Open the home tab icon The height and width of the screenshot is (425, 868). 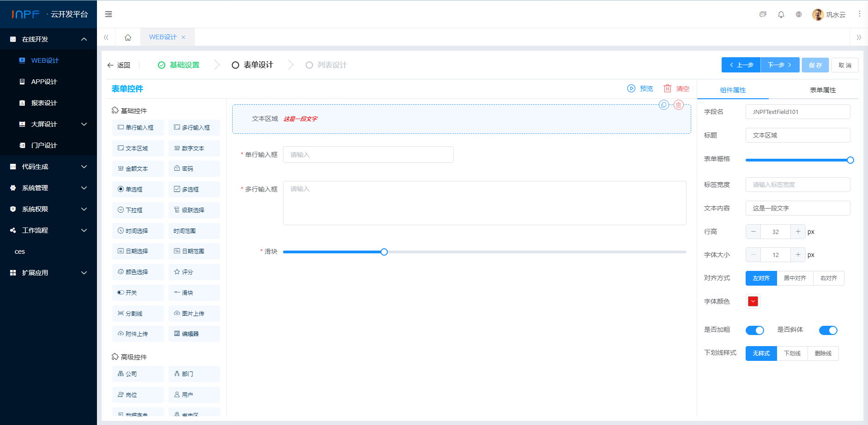point(128,37)
